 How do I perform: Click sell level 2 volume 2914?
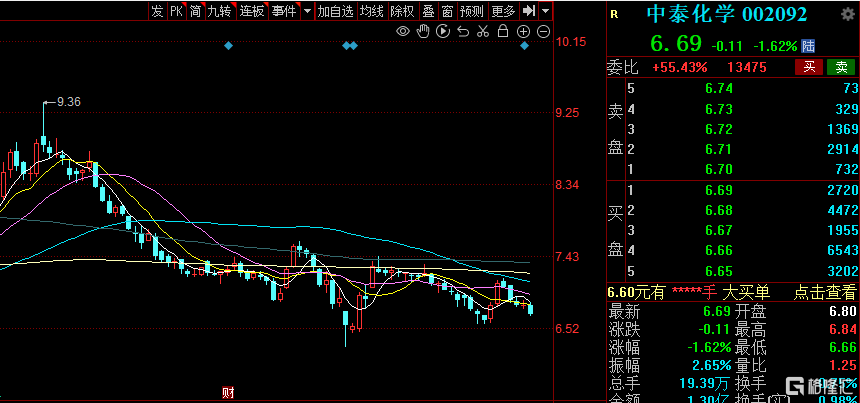point(842,149)
